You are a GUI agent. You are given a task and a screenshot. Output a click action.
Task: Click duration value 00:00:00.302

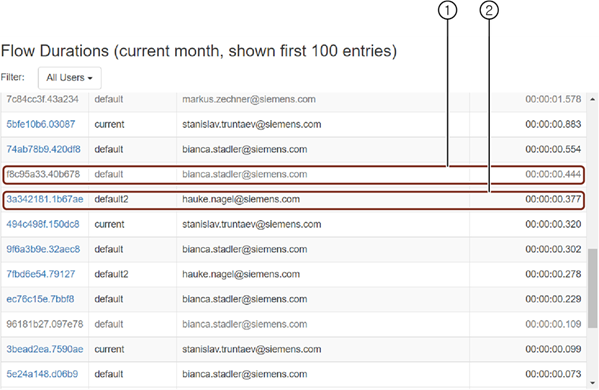point(553,249)
